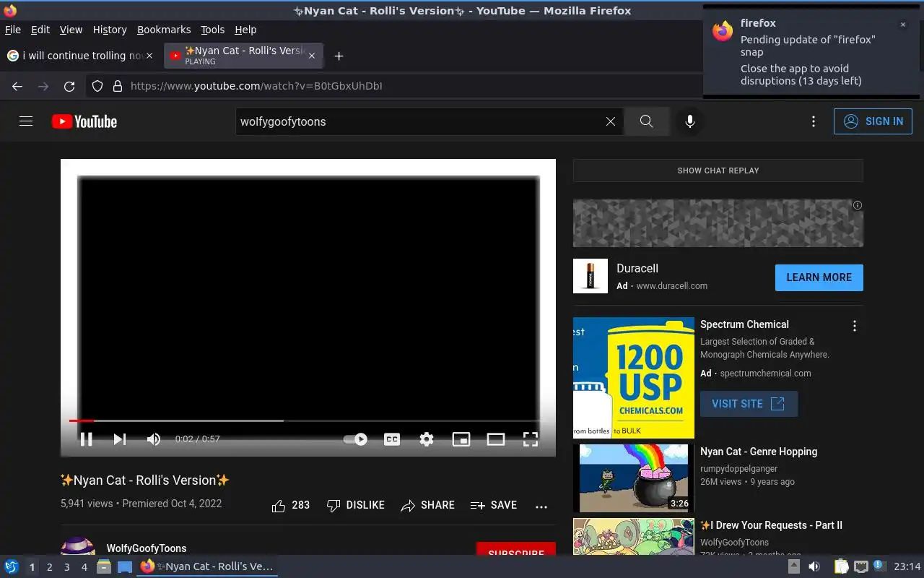Screen dimensions: 924x578
Task: Open the file manager taskbar icon
Action: [x=104, y=566]
